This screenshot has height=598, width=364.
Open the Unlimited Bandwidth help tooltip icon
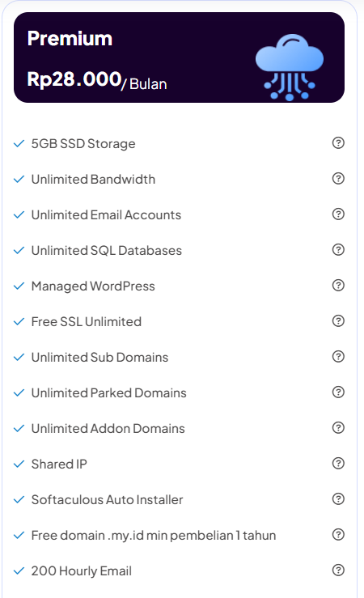pyautogui.click(x=338, y=179)
